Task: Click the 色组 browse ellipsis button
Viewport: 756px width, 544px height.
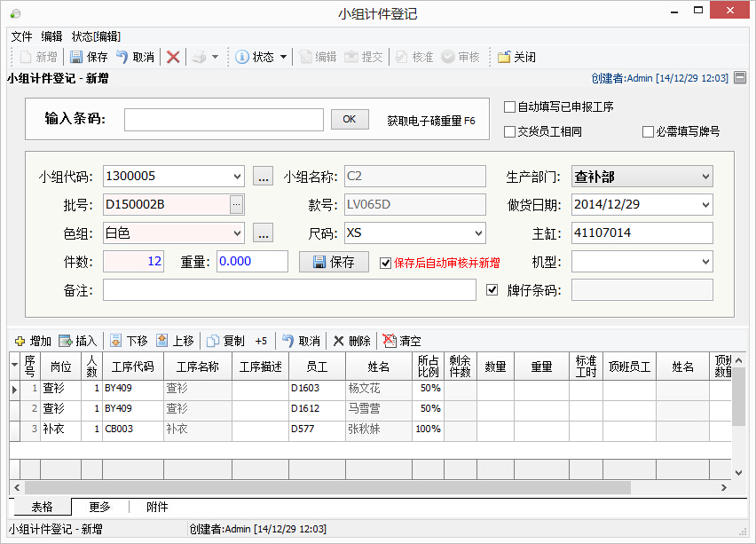Action: point(264,233)
